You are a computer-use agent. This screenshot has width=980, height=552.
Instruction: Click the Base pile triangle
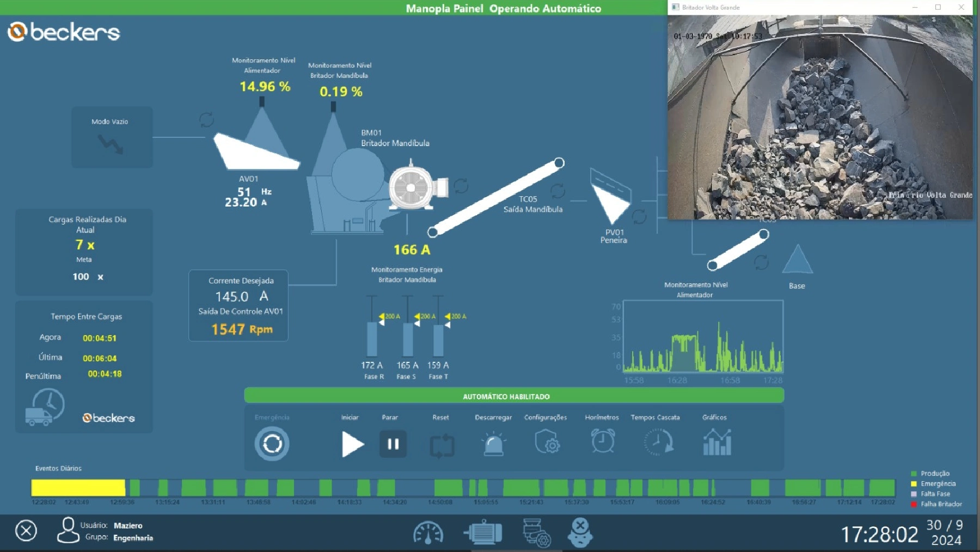pyautogui.click(x=798, y=259)
